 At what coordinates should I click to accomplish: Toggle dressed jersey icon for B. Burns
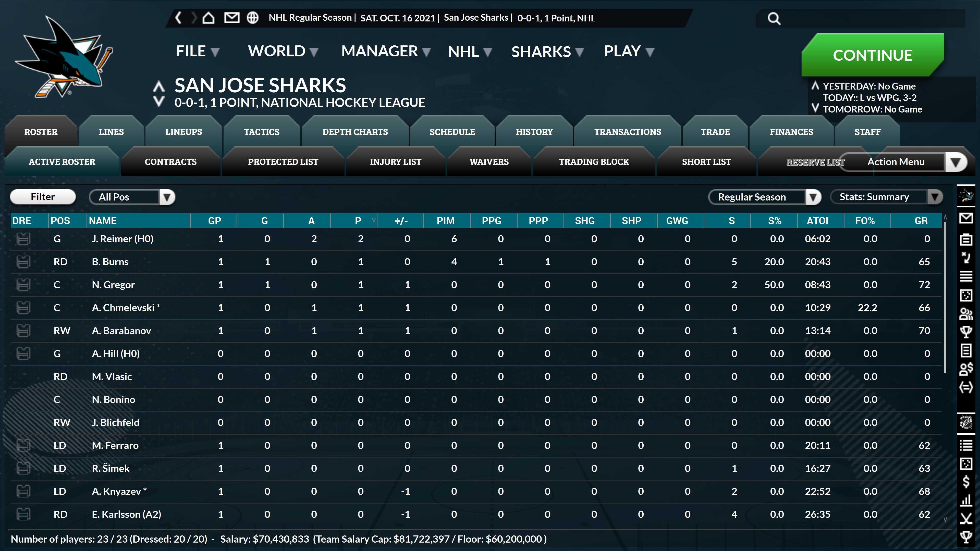(23, 262)
